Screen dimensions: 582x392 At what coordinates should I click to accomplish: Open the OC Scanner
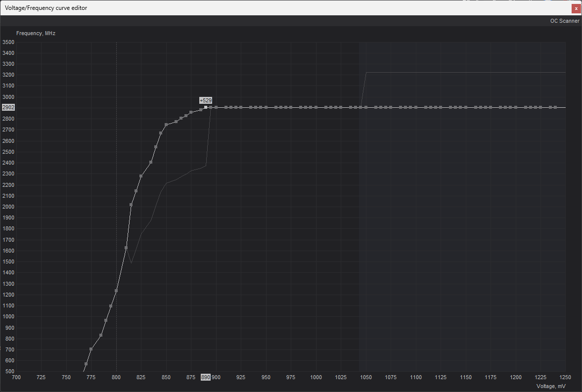pos(564,21)
